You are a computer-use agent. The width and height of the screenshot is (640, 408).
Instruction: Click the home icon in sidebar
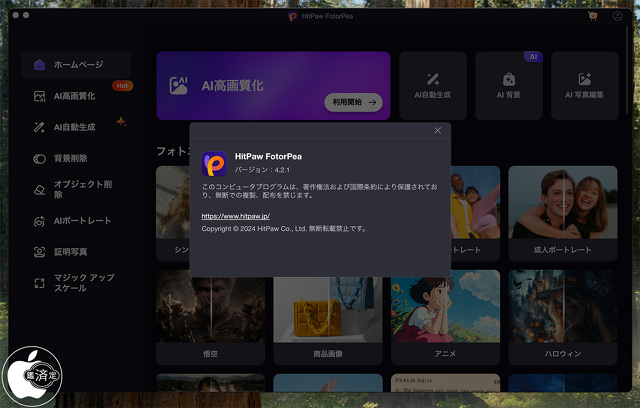click(39, 64)
